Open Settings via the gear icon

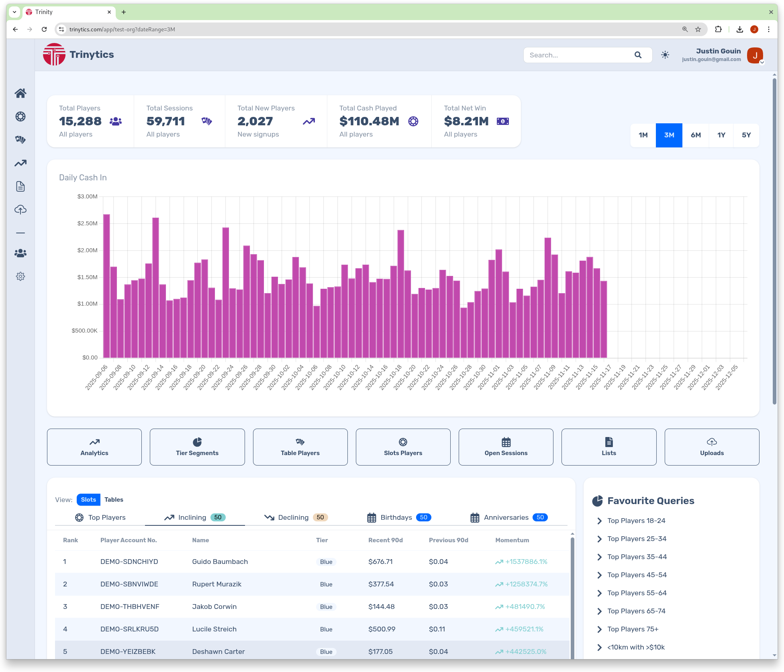click(x=20, y=276)
